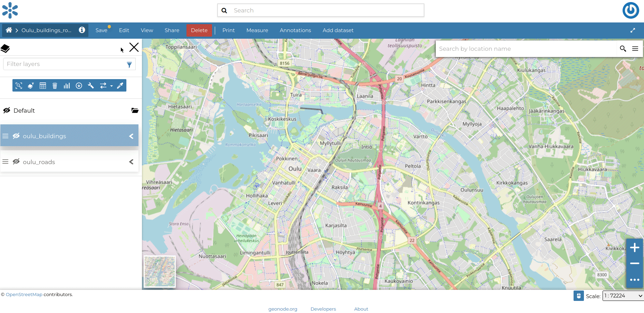The image size is (644, 313).
Task: Open map info circle icon
Action: coord(82,30)
